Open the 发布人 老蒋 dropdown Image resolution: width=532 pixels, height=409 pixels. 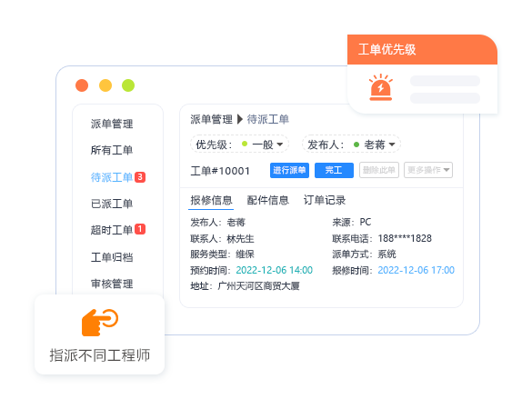[351, 145]
